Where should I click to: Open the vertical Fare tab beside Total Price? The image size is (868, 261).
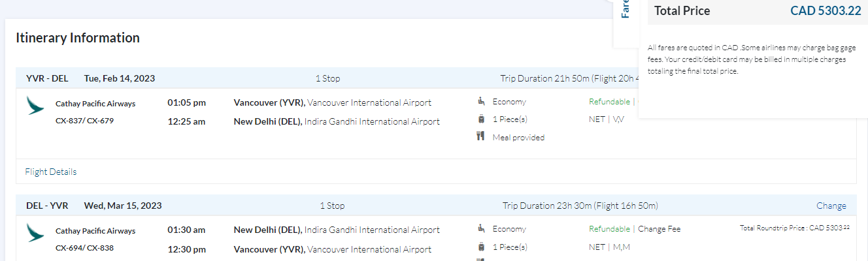(x=626, y=10)
